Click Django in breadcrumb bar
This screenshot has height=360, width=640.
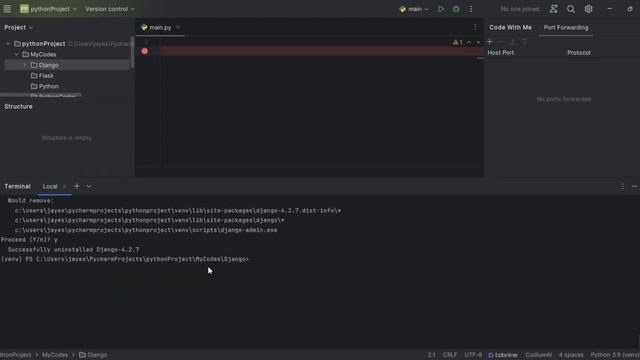tap(93, 355)
